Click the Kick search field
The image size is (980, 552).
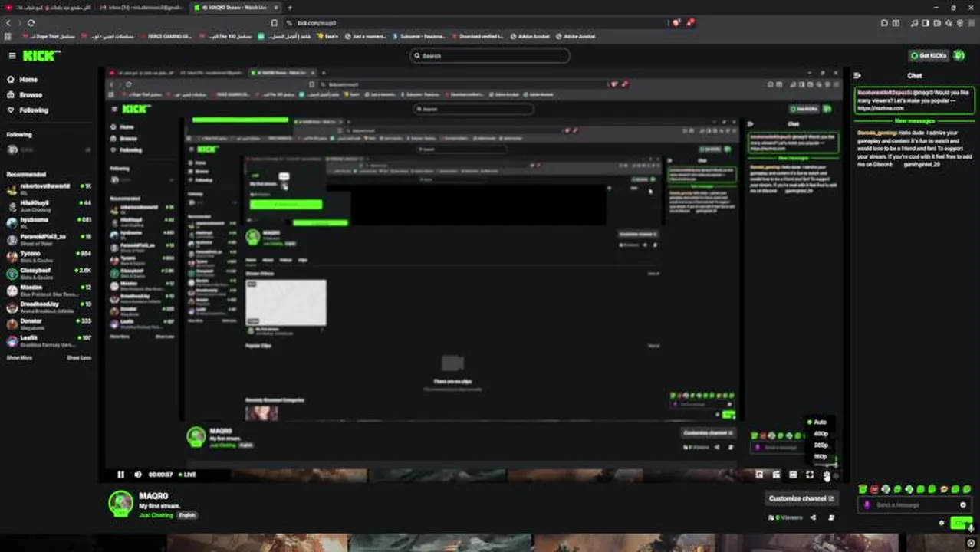[489, 55]
